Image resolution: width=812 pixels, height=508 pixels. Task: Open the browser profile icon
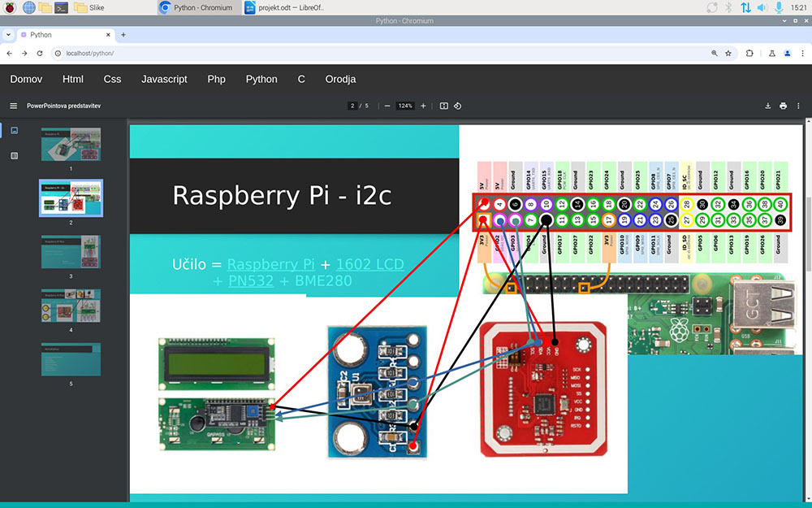click(x=787, y=53)
